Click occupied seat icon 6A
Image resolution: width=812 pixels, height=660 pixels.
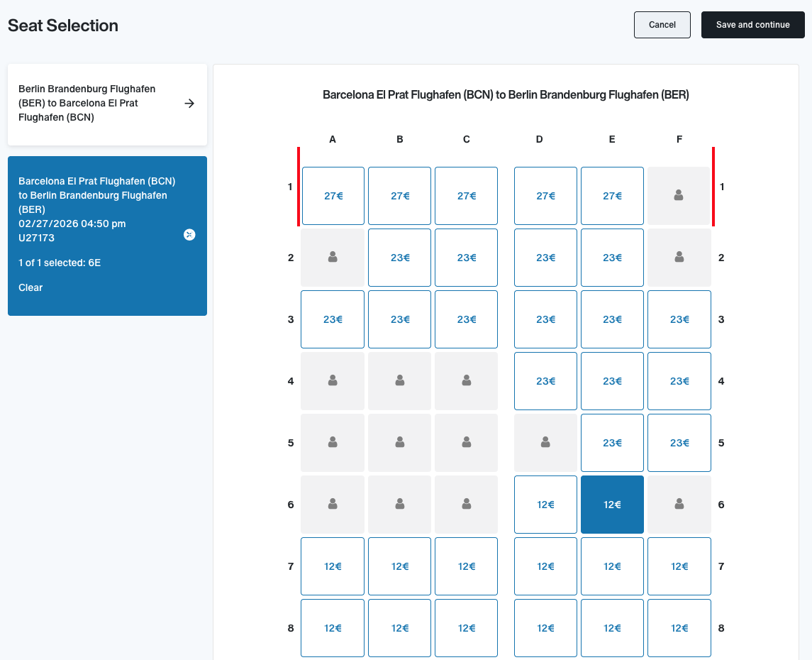pyautogui.click(x=333, y=504)
